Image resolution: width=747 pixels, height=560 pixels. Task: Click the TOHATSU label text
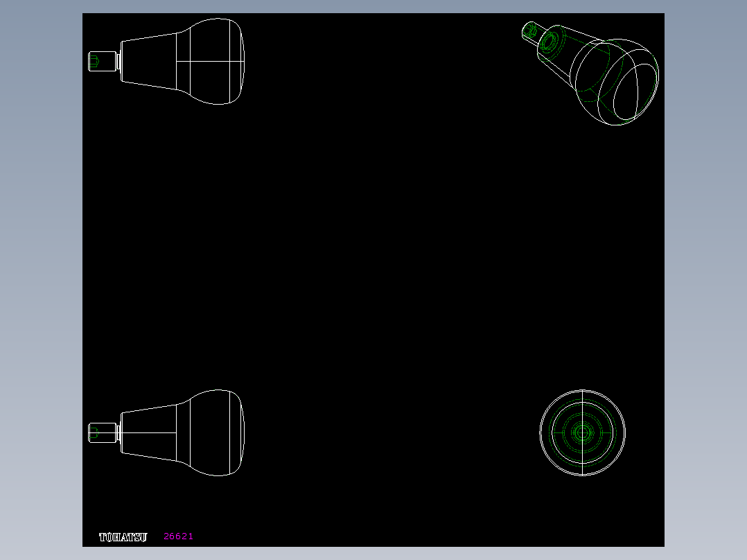pyautogui.click(x=123, y=537)
